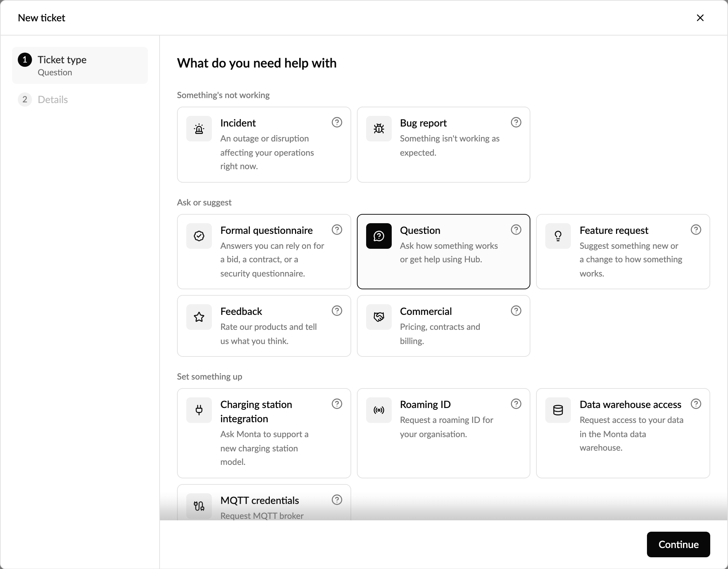Click the Roaming ID signal icon
This screenshot has height=569, width=728.
coord(379,410)
